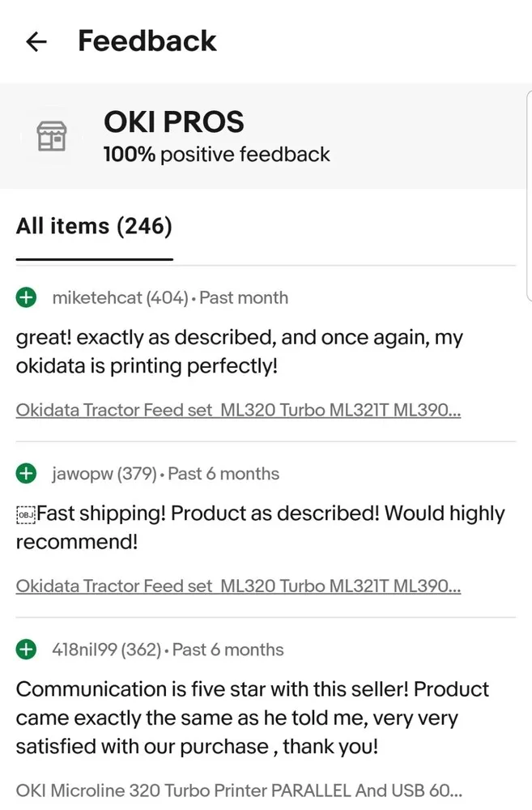The image size is (532, 810).
Task: Tap positive feedback icon beside miketehcat
Action: (x=26, y=297)
